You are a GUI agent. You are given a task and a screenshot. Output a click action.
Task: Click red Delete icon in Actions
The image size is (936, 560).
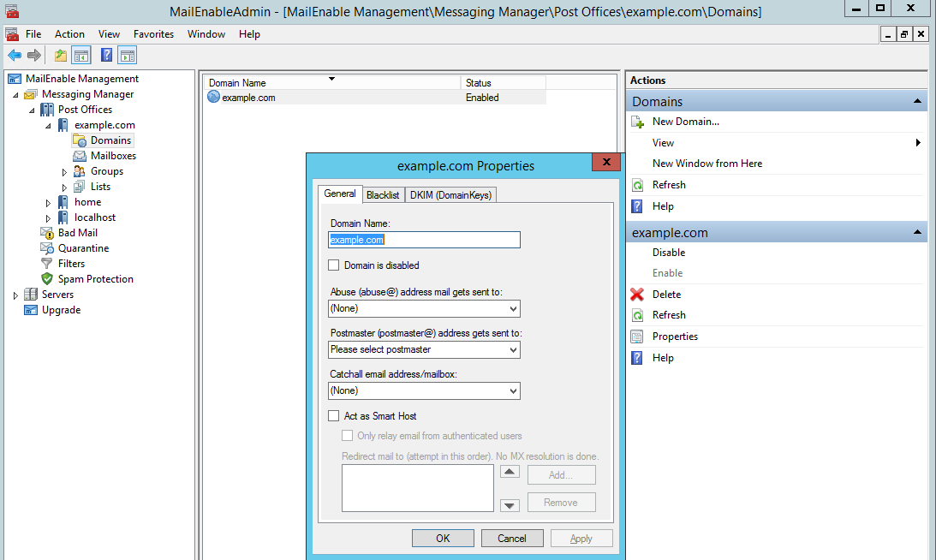pyautogui.click(x=637, y=295)
